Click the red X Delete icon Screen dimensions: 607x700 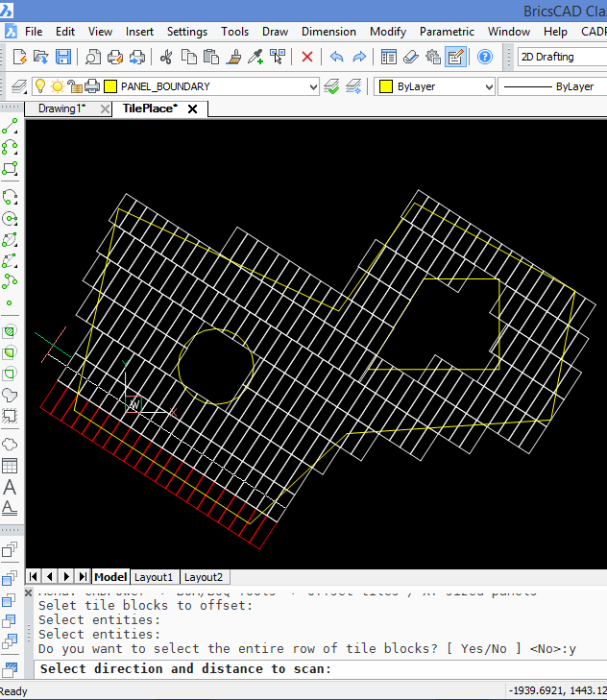click(307, 57)
